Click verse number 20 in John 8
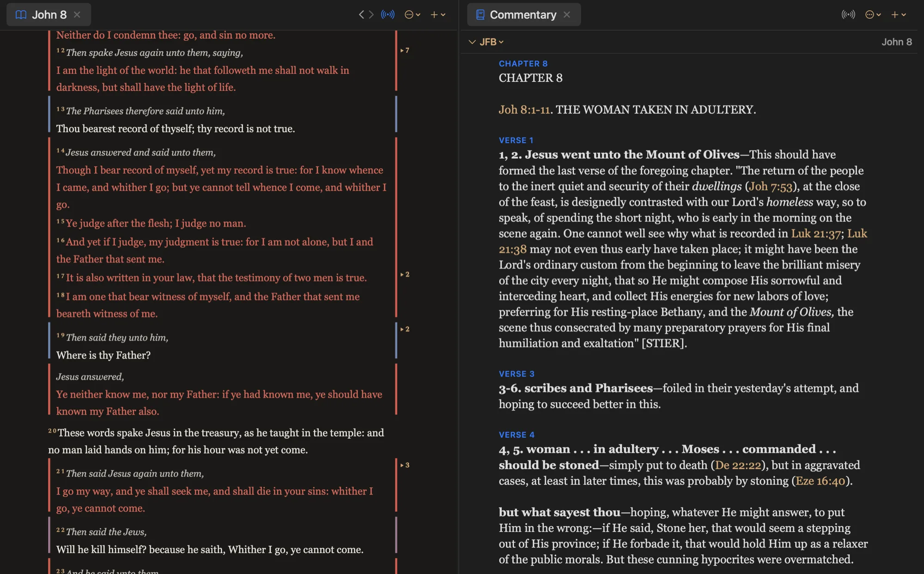 (52, 431)
